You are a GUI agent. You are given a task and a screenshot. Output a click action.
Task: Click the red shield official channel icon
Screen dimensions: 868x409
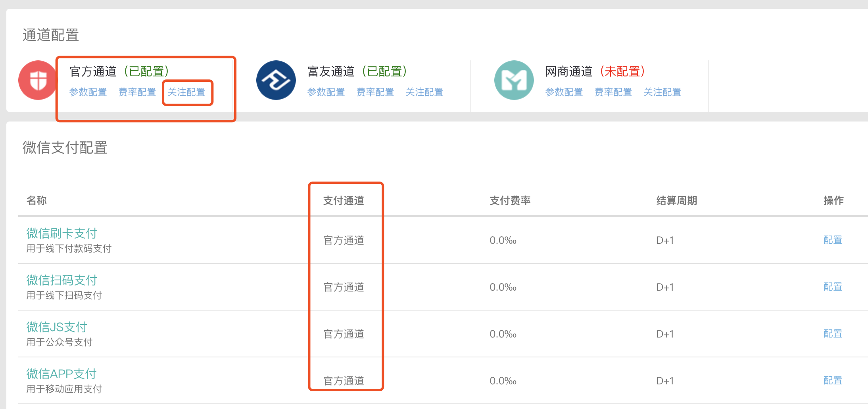[x=38, y=80]
